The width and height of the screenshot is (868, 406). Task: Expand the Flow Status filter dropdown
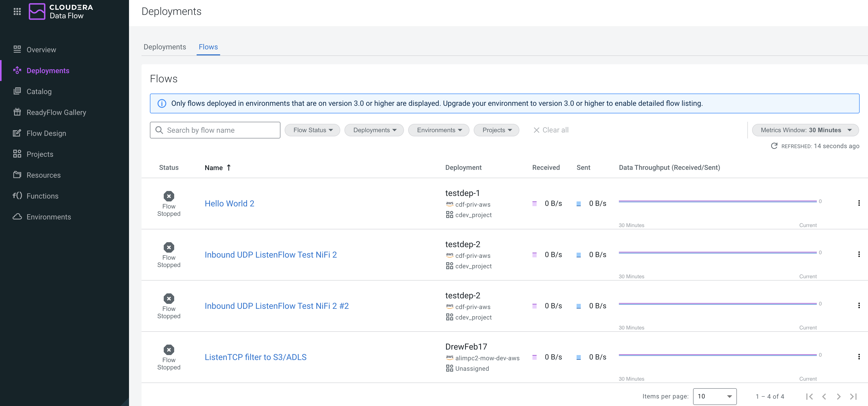(312, 130)
